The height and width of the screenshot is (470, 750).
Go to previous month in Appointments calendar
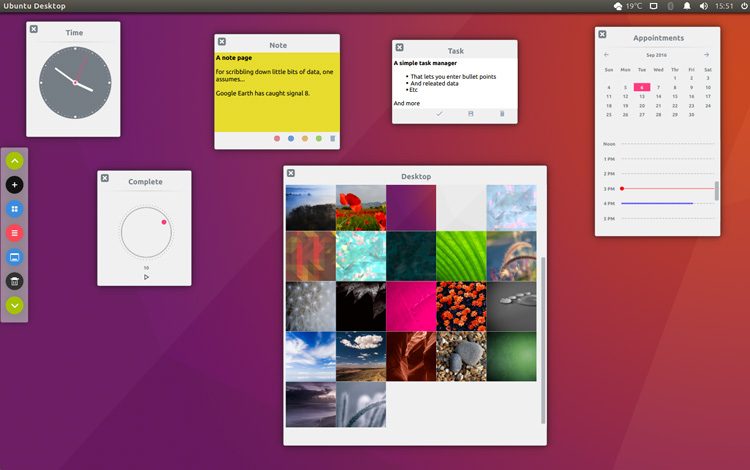click(x=607, y=55)
